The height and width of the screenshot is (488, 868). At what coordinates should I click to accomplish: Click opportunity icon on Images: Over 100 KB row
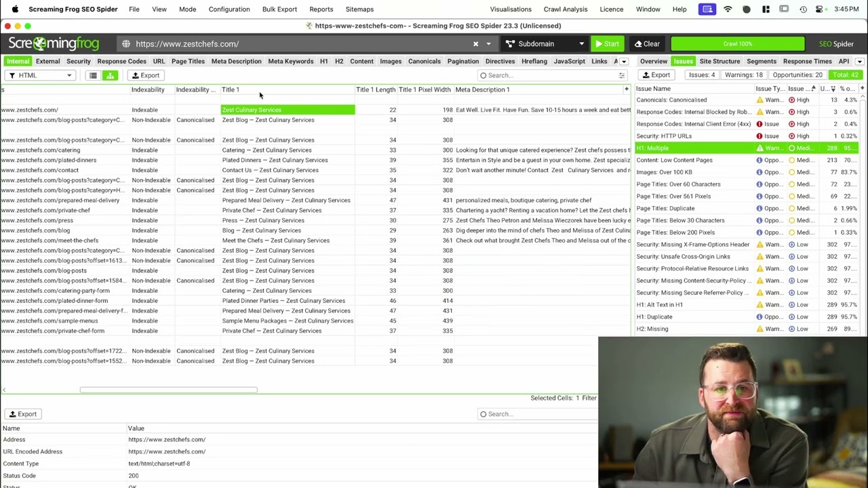[759, 172]
